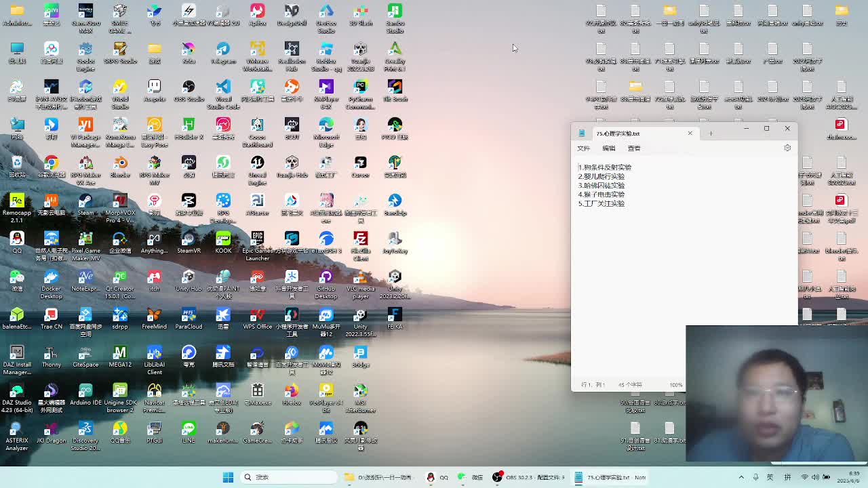Open the 查看 menu in Notepad

pos(633,148)
